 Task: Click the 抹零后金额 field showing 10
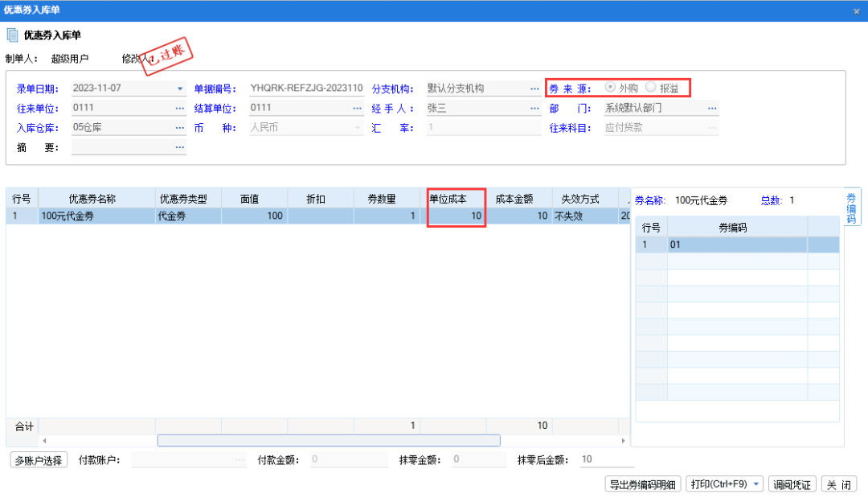pos(607,459)
